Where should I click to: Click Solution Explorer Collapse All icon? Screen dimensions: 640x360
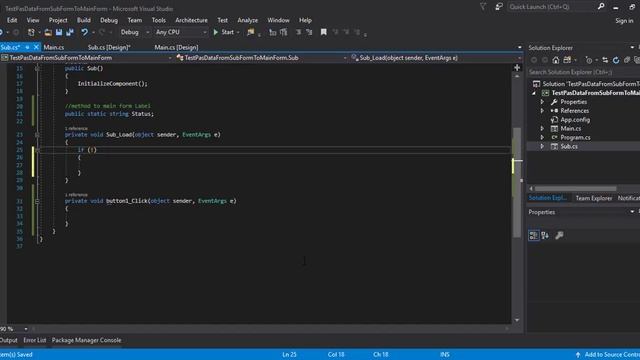(627, 60)
